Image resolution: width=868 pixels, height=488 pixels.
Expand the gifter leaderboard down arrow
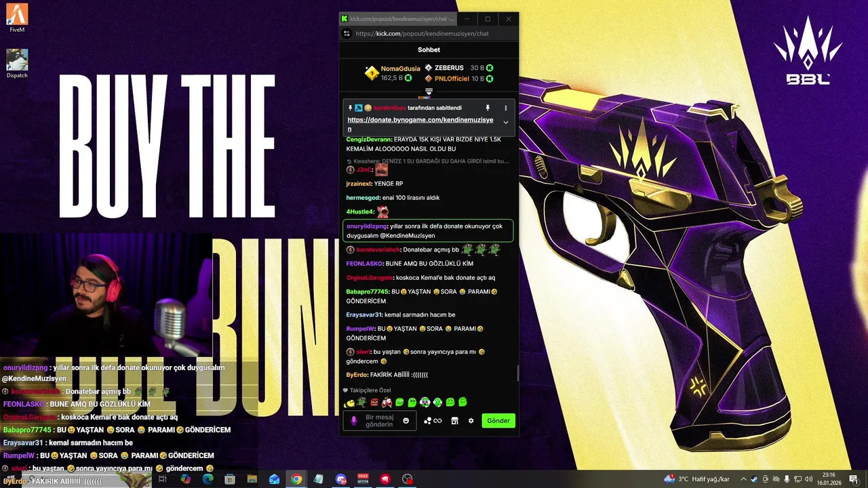coord(429,91)
